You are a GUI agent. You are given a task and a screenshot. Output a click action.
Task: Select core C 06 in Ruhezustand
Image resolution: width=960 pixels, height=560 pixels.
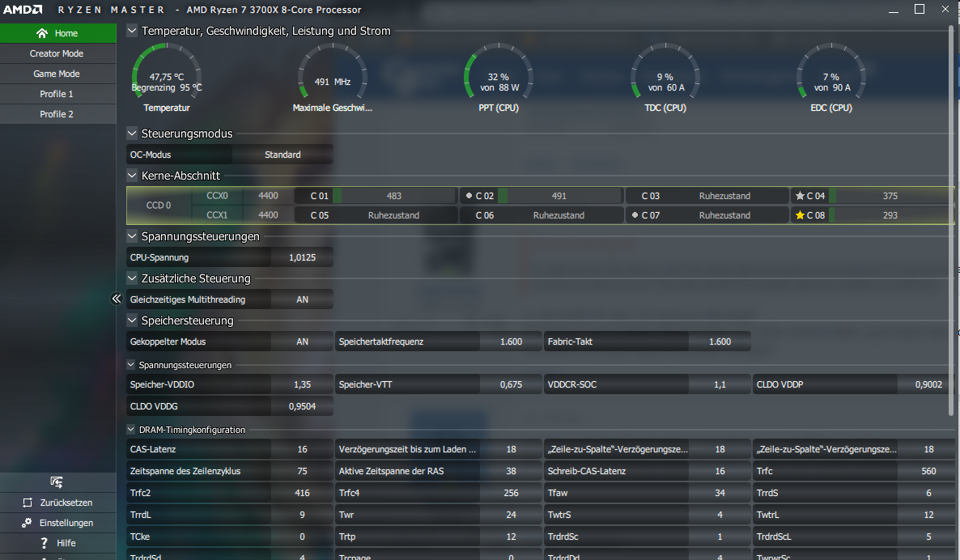point(542,215)
